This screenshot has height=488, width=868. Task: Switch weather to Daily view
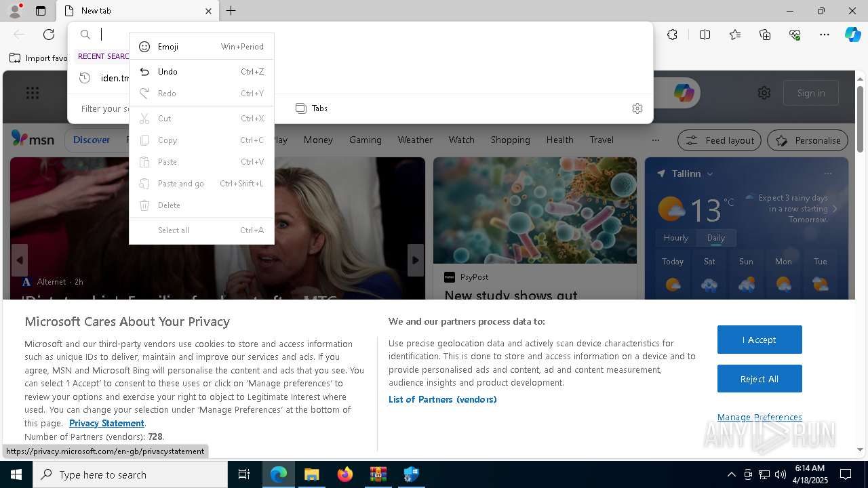pyautogui.click(x=715, y=238)
